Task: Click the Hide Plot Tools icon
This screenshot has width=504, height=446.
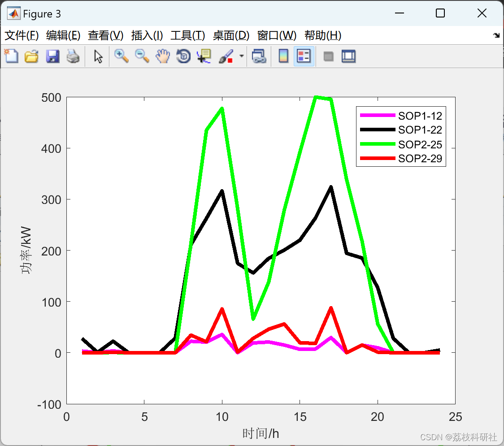Action: tap(328, 56)
